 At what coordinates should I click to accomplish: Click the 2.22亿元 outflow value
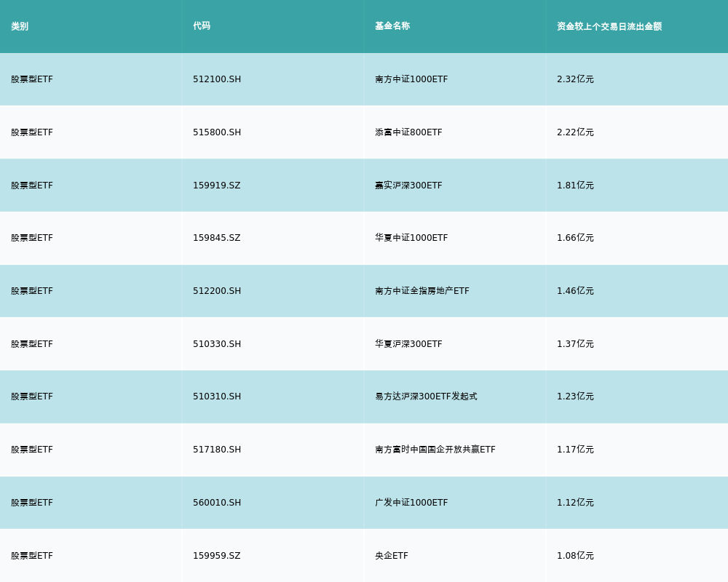[575, 132]
